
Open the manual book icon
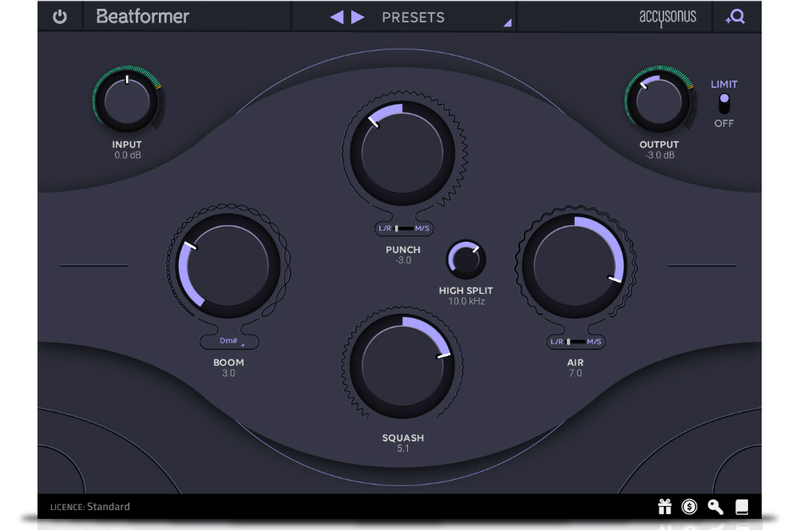click(741, 507)
